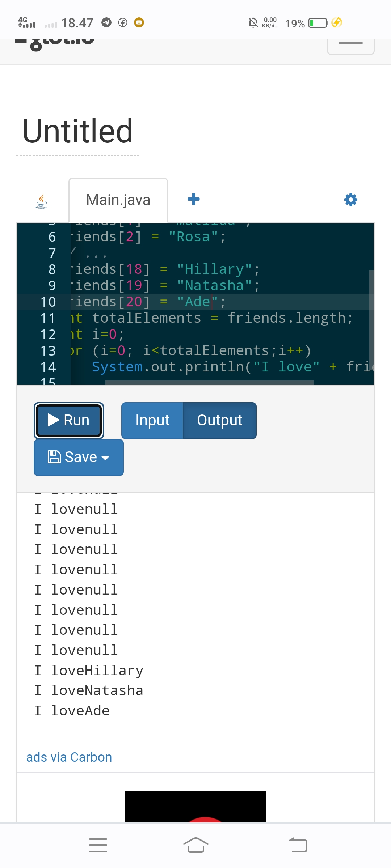Switch to the Output panel
The height and width of the screenshot is (868, 391).
(x=220, y=420)
